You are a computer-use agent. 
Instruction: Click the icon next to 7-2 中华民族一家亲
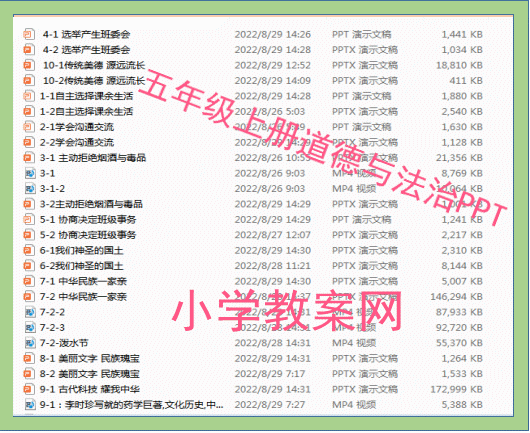(29, 297)
